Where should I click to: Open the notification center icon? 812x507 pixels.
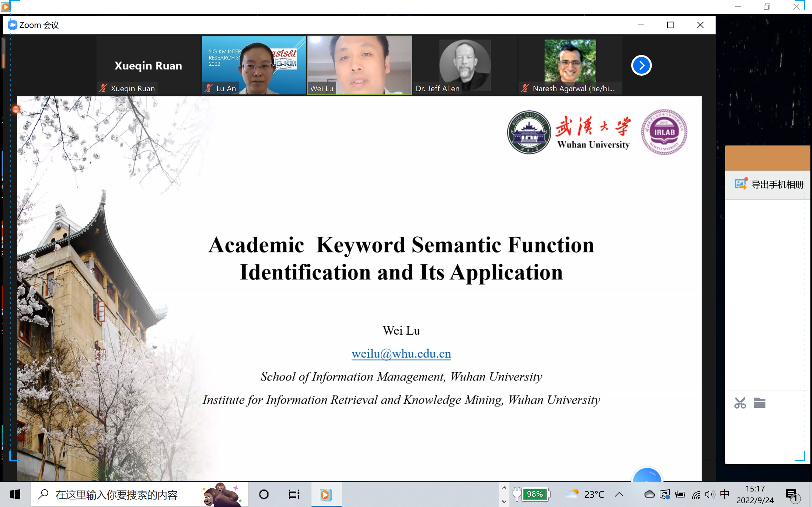pos(791,494)
